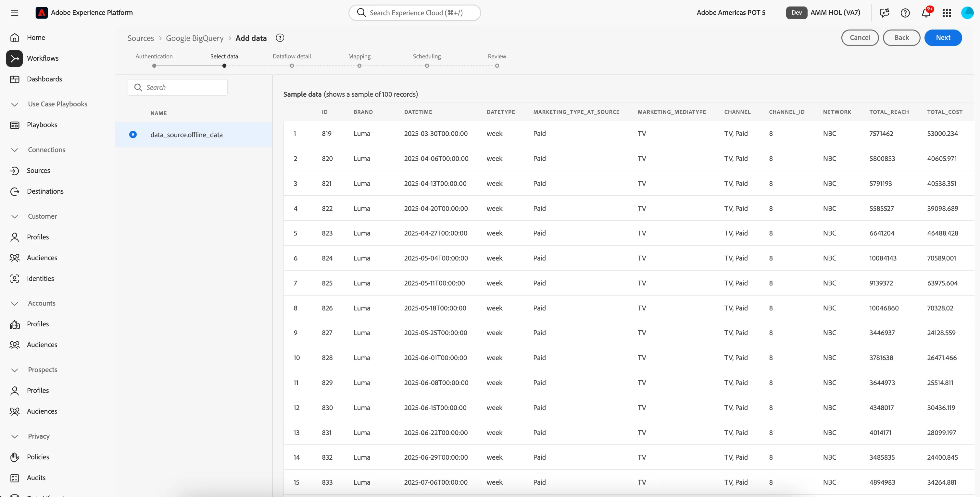Viewport: 980px width, 497px height.
Task: Open Audiences under Customer
Action: (42, 258)
